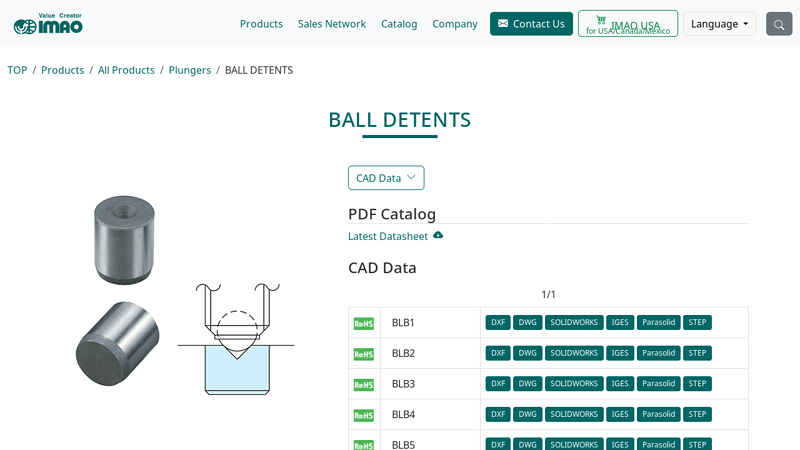The height and width of the screenshot is (450, 800).
Task: Open the search magnifier icon
Action: 779,24
